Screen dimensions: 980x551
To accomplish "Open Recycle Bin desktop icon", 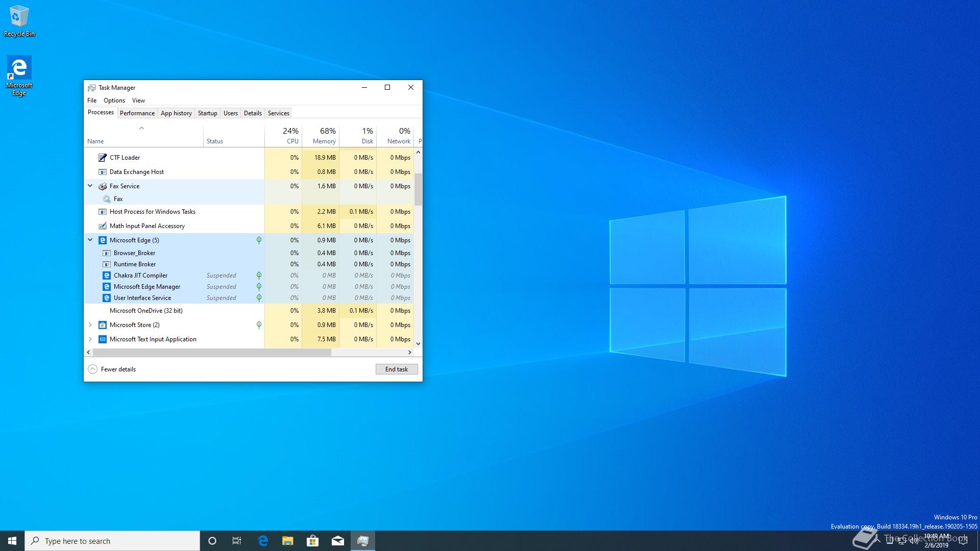I will (x=19, y=21).
